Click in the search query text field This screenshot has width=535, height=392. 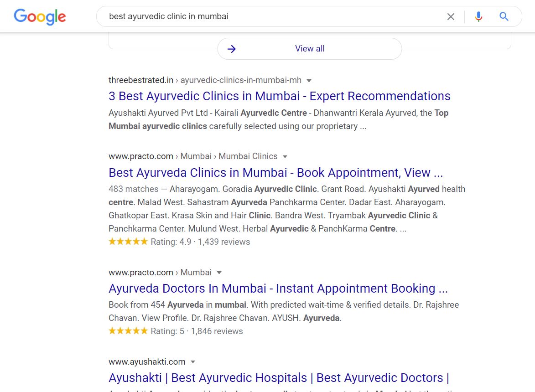273,16
